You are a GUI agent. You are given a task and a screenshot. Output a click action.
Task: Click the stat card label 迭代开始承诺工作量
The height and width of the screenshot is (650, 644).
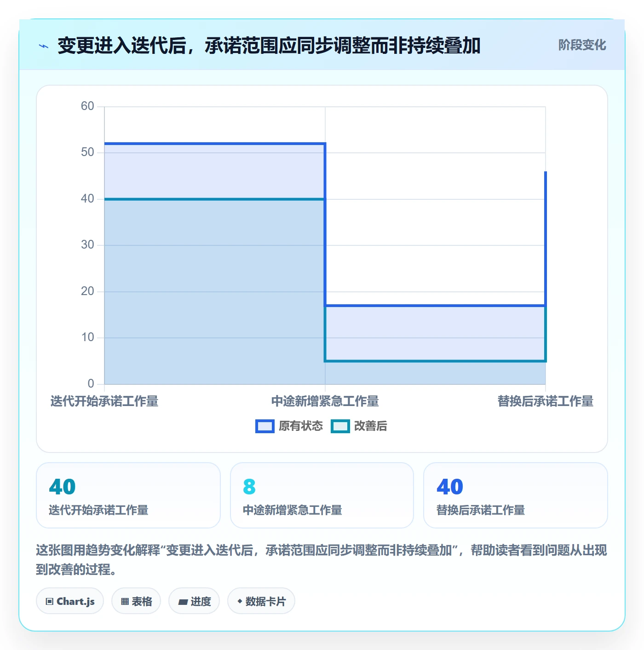(x=98, y=510)
